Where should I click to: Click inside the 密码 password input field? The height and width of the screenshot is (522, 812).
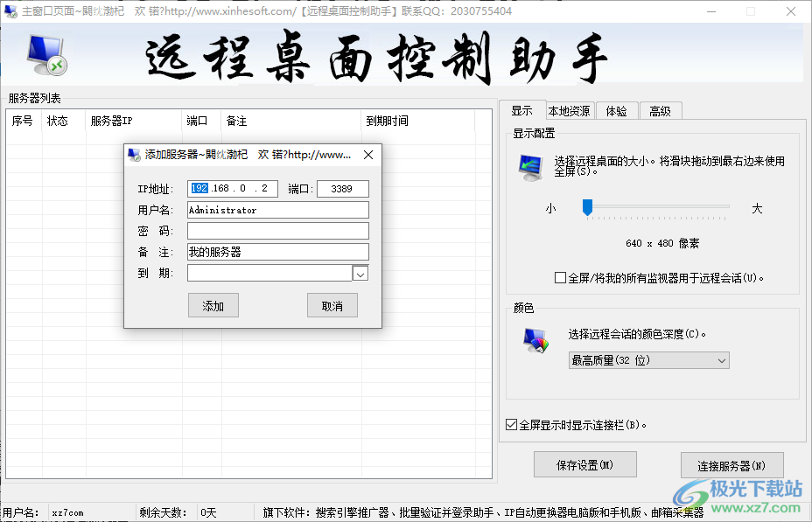point(277,231)
